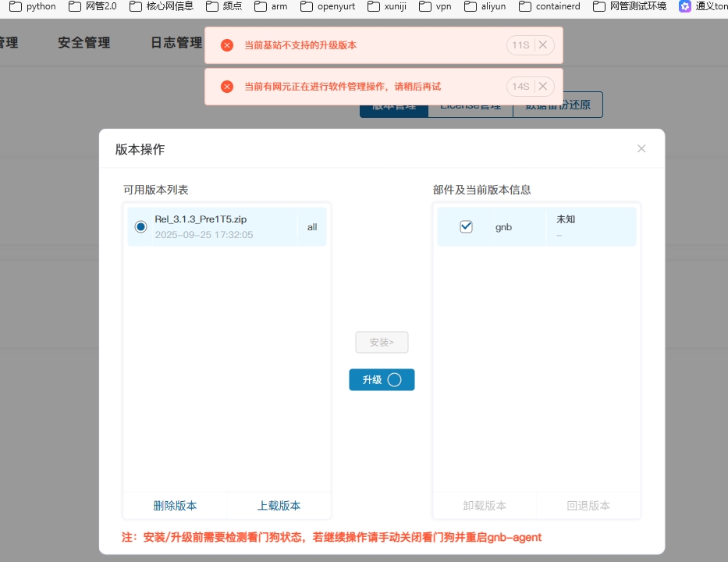The width and height of the screenshot is (728, 562).
Task: Click the 升级 upgrade button
Action: 382,380
